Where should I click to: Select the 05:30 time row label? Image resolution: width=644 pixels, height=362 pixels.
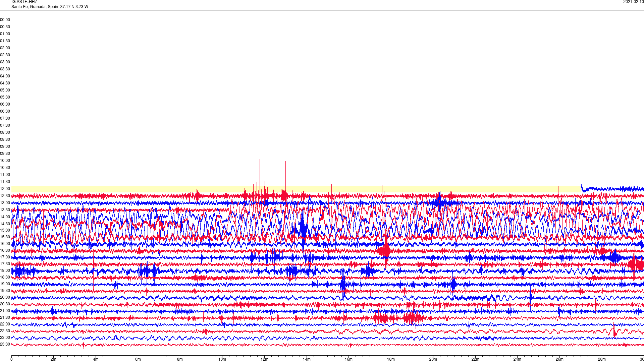[x=5, y=97]
